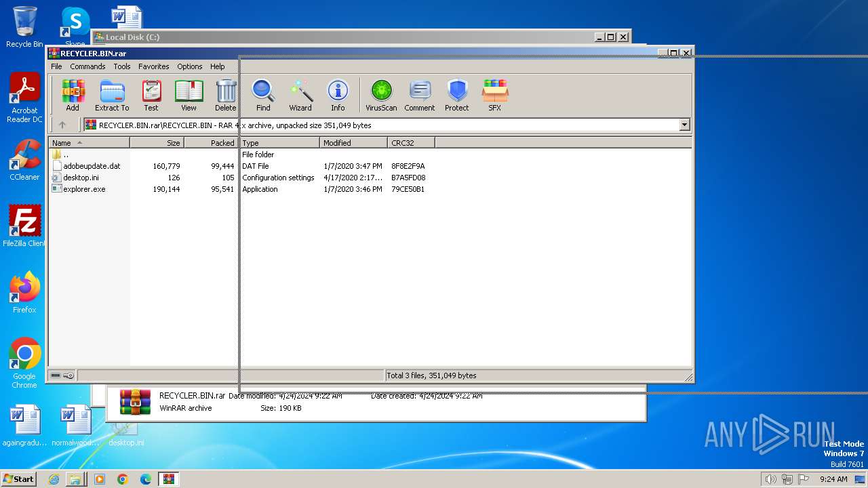Open the archive Comment tool
Image resolution: width=868 pixels, height=488 pixels.
click(420, 95)
